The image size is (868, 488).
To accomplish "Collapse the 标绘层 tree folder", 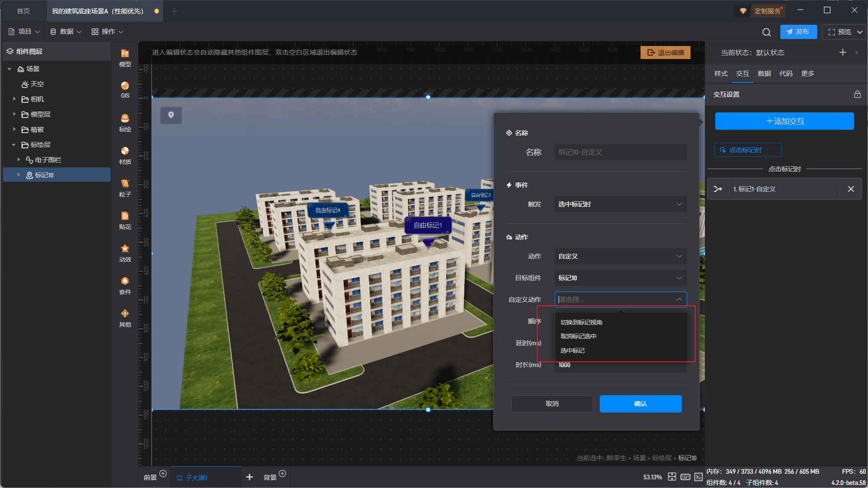I will pyautogui.click(x=13, y=144).
